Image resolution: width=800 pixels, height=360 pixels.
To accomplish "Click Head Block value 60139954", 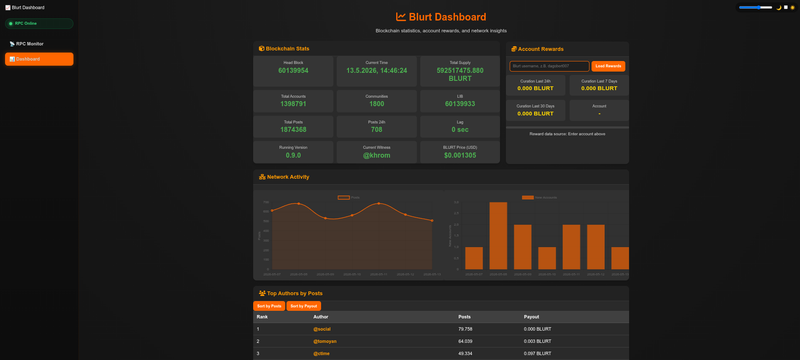I will click(x=293, y=70).
